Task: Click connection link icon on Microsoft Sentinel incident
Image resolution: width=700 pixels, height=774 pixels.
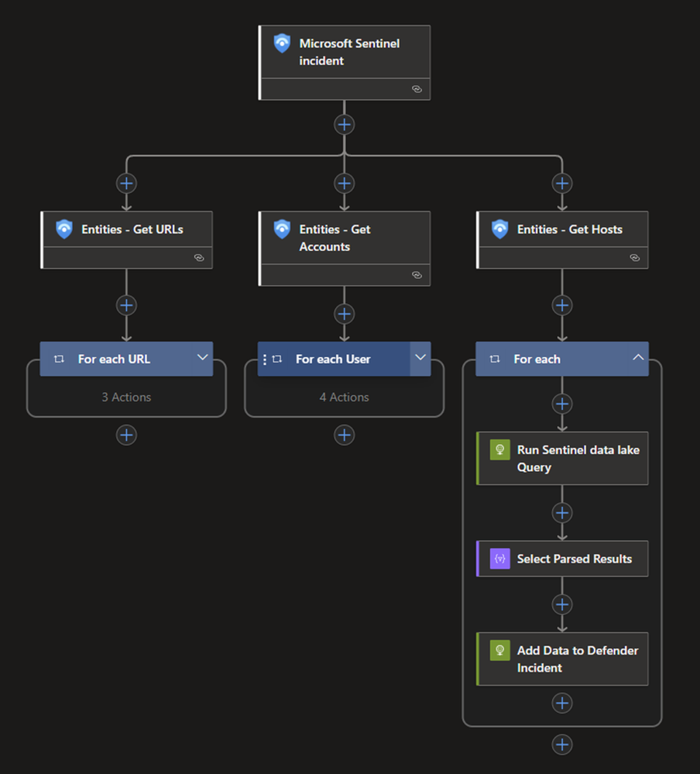Action: 417,89
